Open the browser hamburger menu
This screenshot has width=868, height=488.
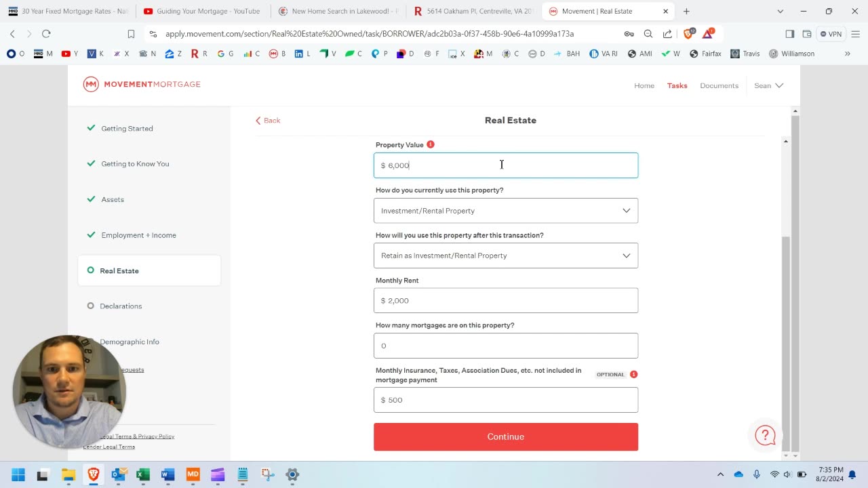(855, 34)
